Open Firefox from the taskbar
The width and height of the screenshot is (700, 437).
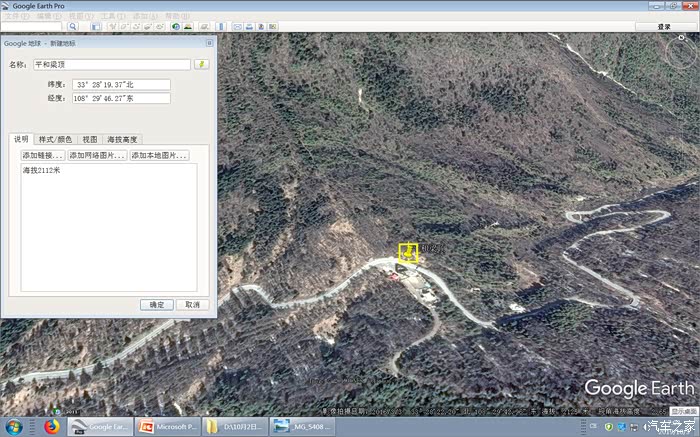click(x=52, y=427)
